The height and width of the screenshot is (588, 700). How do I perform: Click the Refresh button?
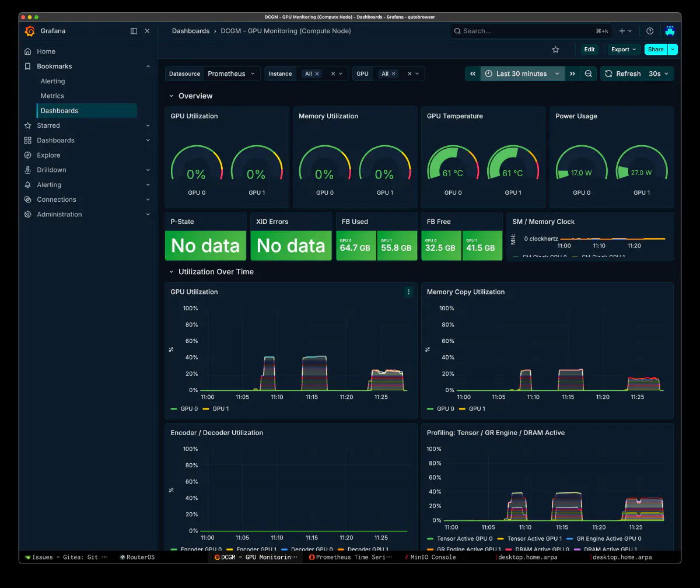pos(622,73)
